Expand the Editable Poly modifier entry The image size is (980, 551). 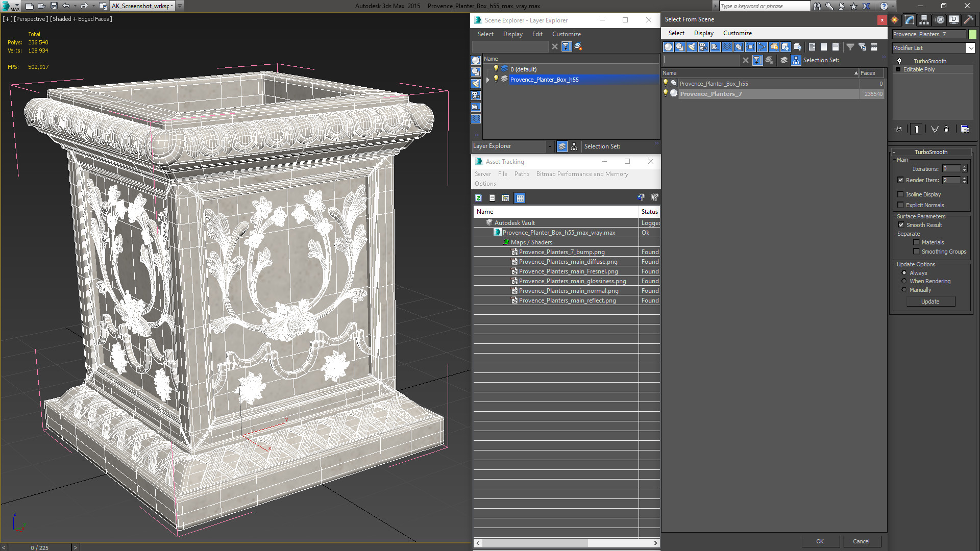point(898,69)
